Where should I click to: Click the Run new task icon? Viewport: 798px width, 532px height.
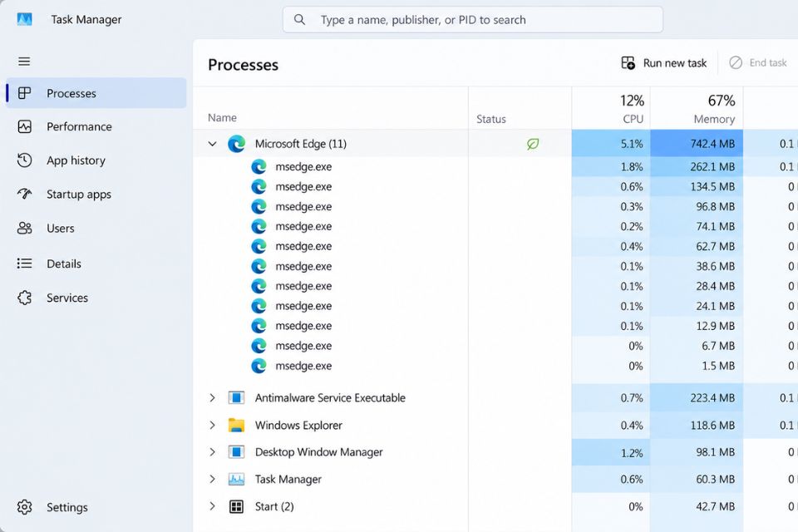click(628, 62)
